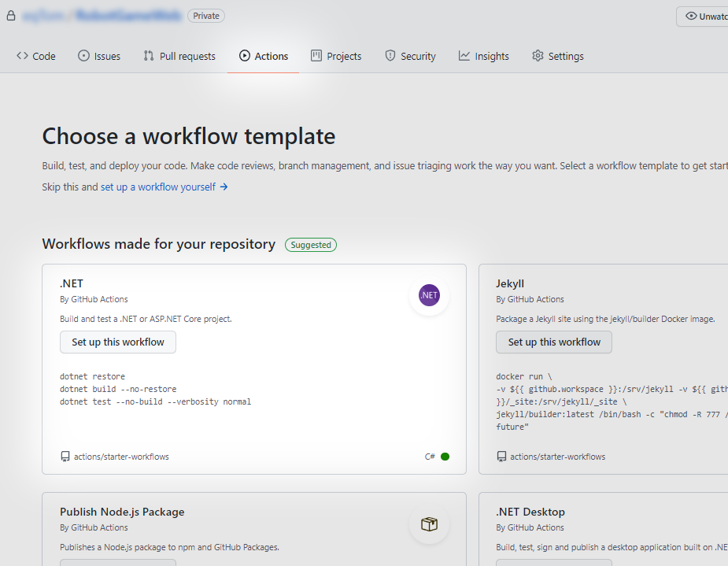Open the Security tab

click(410, 56)
